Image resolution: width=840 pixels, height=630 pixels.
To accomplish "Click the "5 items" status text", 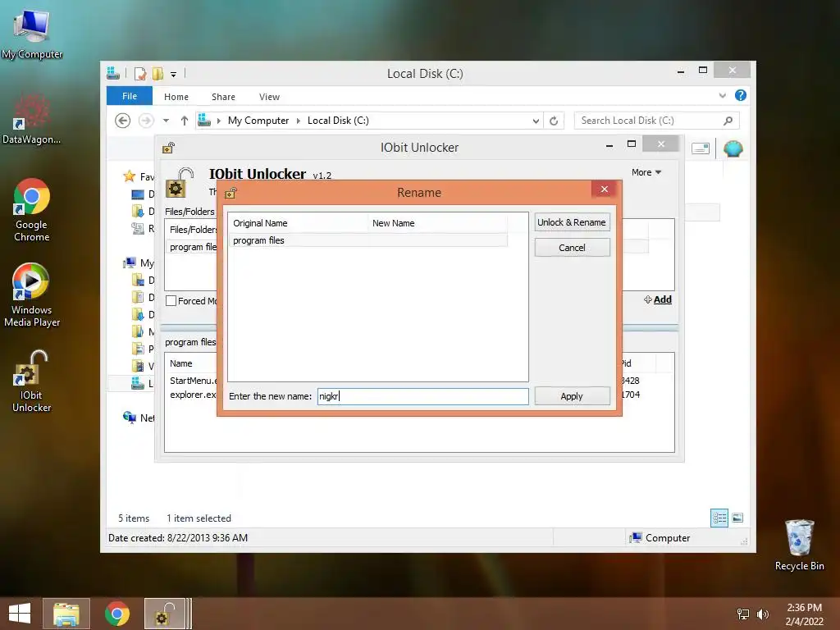I will (134, 518).
